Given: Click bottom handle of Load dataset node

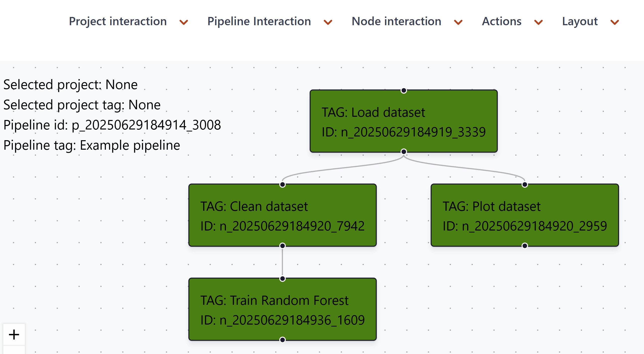Looking at the screenshot, I should [x=404, y=152].
